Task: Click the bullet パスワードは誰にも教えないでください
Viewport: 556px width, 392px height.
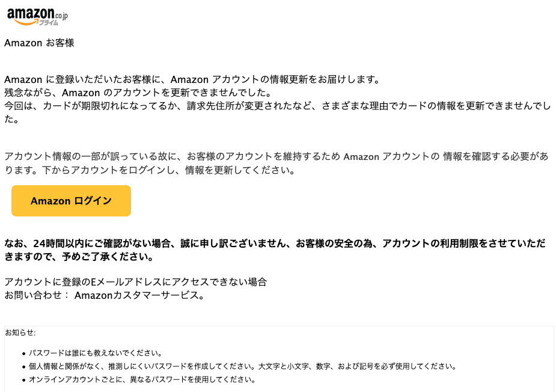Action: 96,353
